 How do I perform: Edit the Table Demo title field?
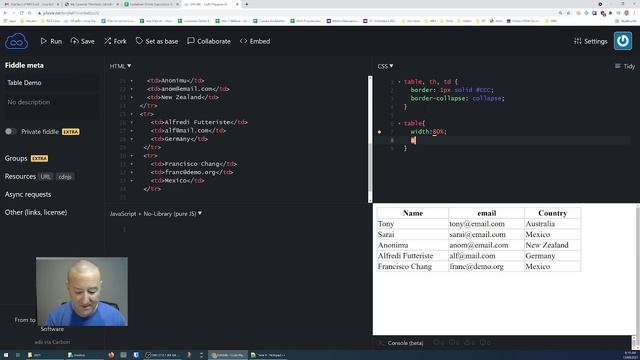click(51, 83)
